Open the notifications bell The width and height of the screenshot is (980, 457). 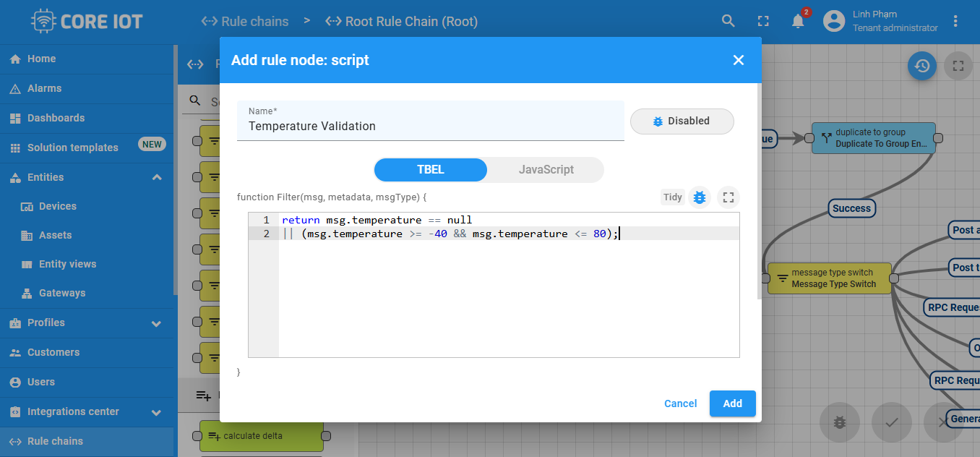pos(798,21)
